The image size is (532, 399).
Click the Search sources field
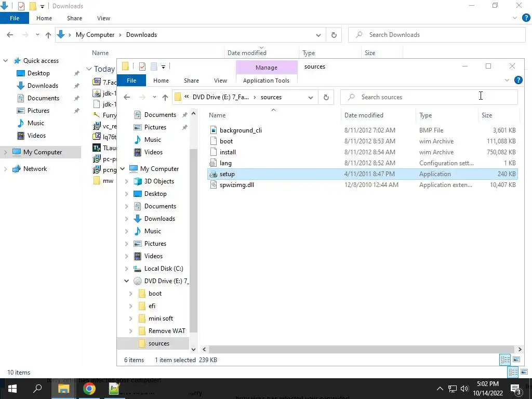coord(429,97)
